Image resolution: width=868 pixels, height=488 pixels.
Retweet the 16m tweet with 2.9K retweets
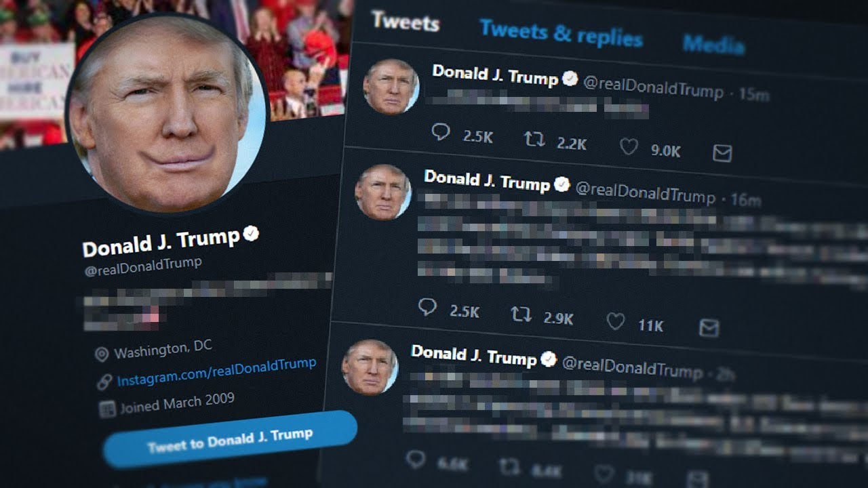click(521, 314)
